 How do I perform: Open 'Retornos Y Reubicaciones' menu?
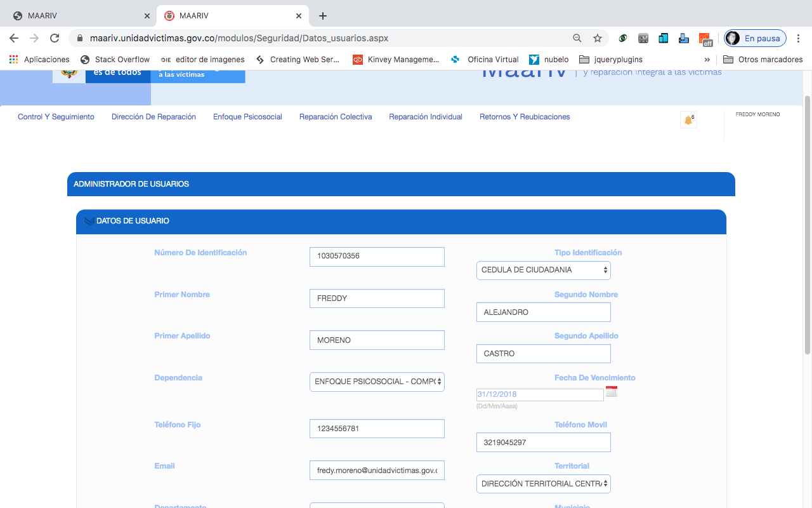[x=525, y=117]
